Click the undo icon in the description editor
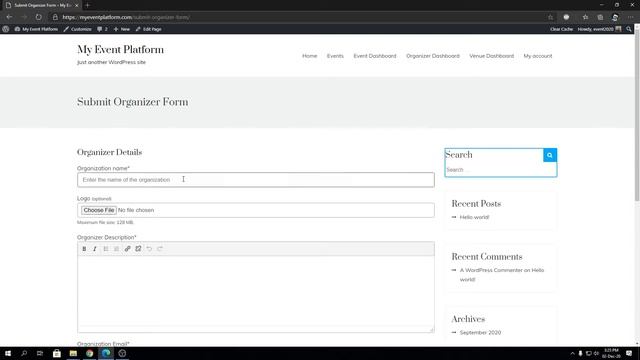 pos(149,249)
